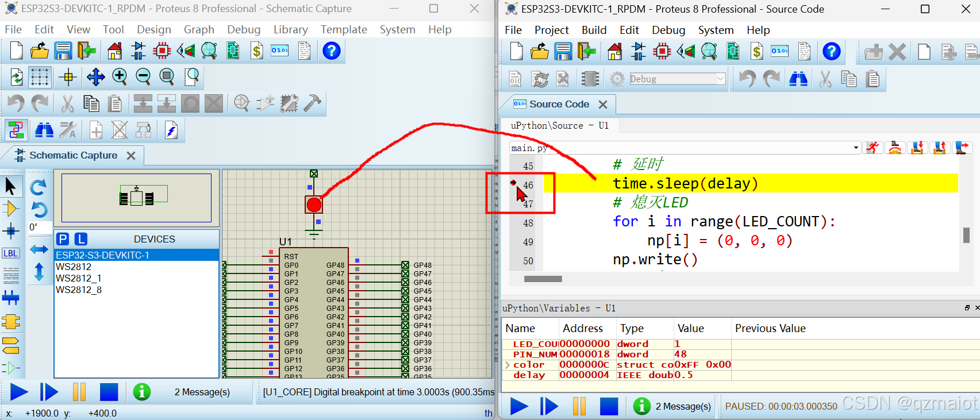Open Build menu in Source Code window
This screenshot has height=420, width=980.
pyautogui.click(x=594, y=30)
